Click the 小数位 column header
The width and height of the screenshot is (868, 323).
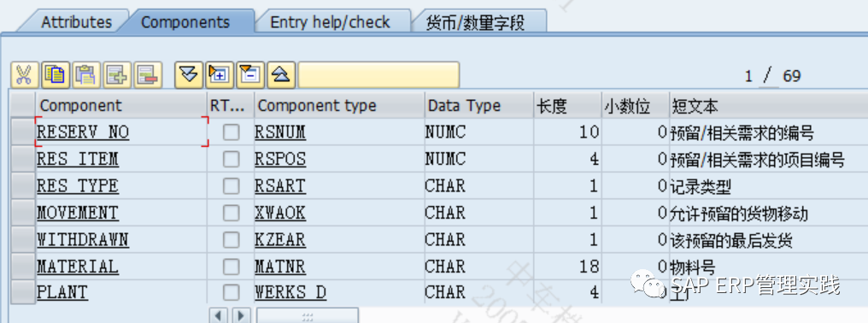pos(636,105)
